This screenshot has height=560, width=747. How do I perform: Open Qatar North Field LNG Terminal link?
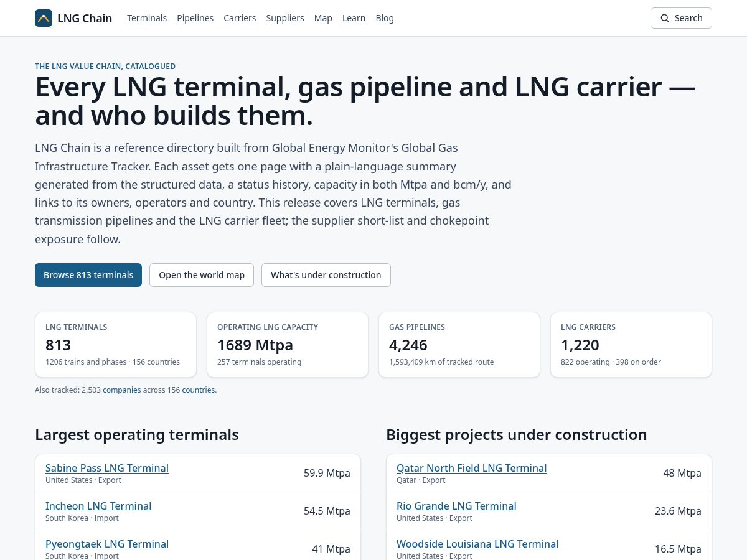point(472,468)
